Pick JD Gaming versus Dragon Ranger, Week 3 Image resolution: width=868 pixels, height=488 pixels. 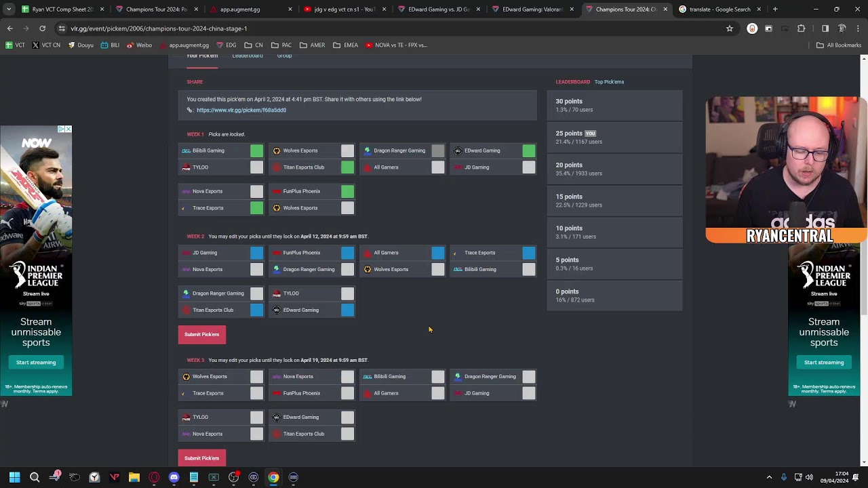tap(529, 393)
